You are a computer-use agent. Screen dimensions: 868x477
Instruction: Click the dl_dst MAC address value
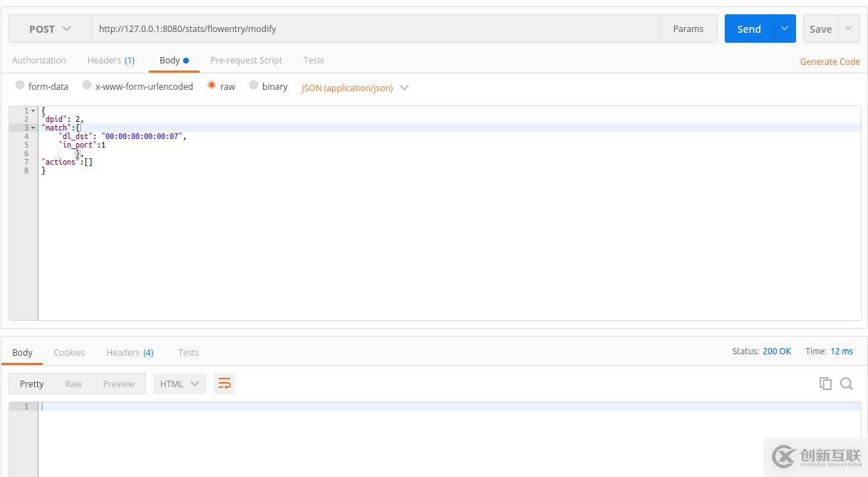(x=142, y=136)
